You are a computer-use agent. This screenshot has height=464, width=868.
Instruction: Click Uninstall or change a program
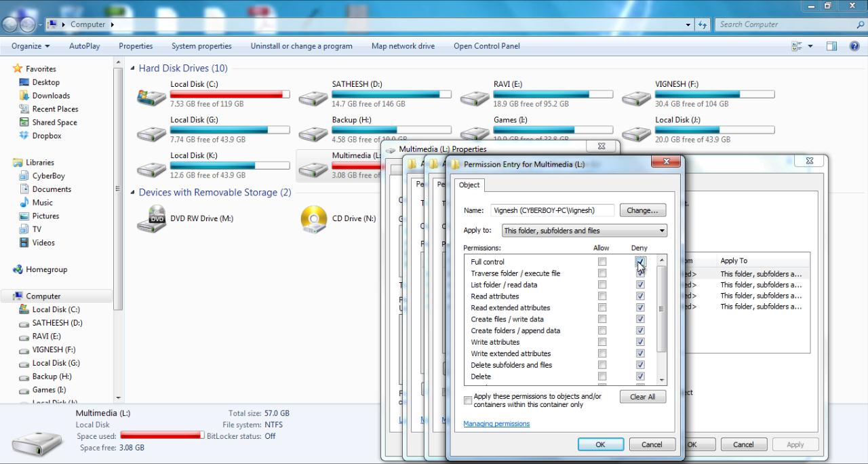coord(301,46)
